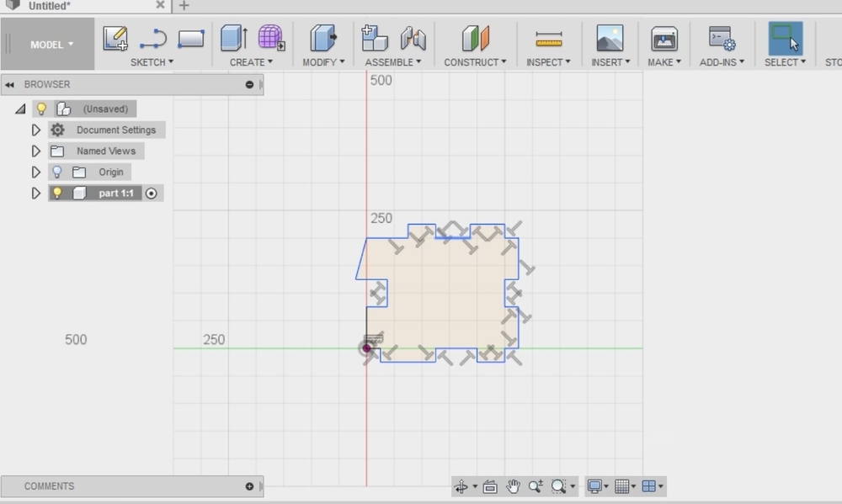Expand the Named Views tree node

coord(35,151)
